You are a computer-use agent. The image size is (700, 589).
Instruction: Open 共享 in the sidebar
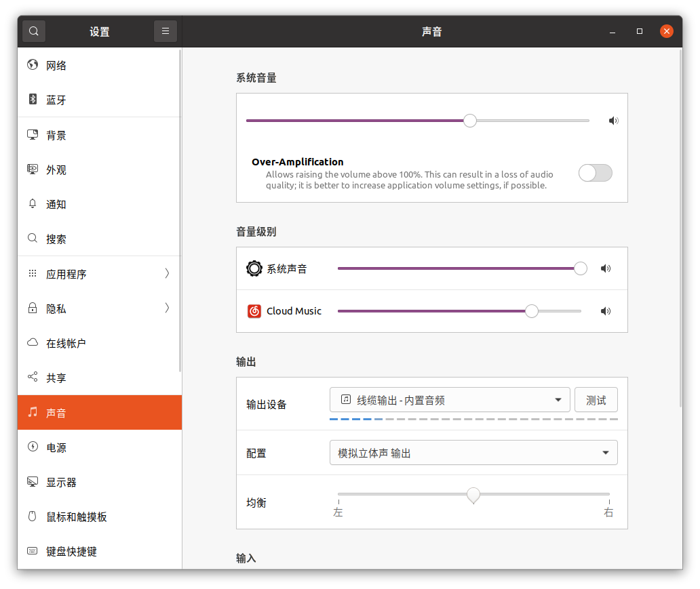100,378
